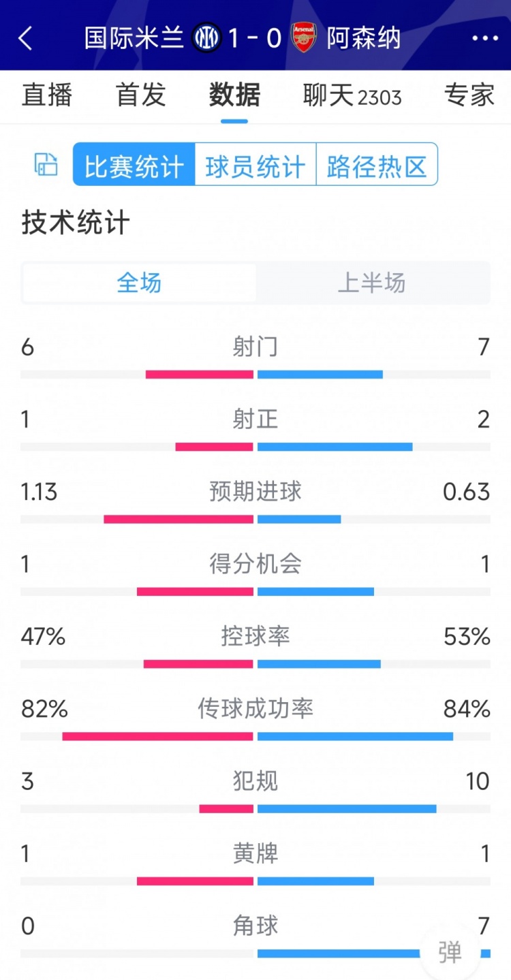Image resolution: width=511 pixels, height=980 pixels.
Task: Open the 聊天 chat tab
Action: pos(352,96)
